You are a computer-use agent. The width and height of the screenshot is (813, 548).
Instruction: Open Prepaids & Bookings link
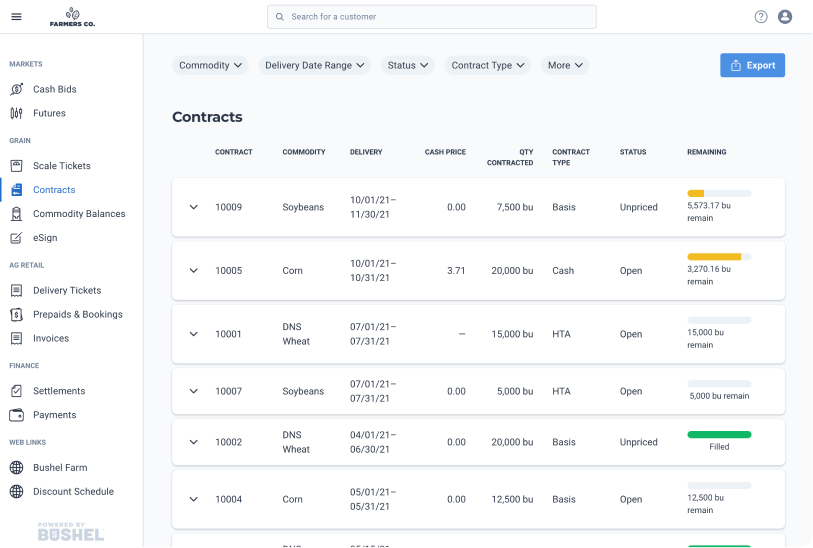coord(78,314)
